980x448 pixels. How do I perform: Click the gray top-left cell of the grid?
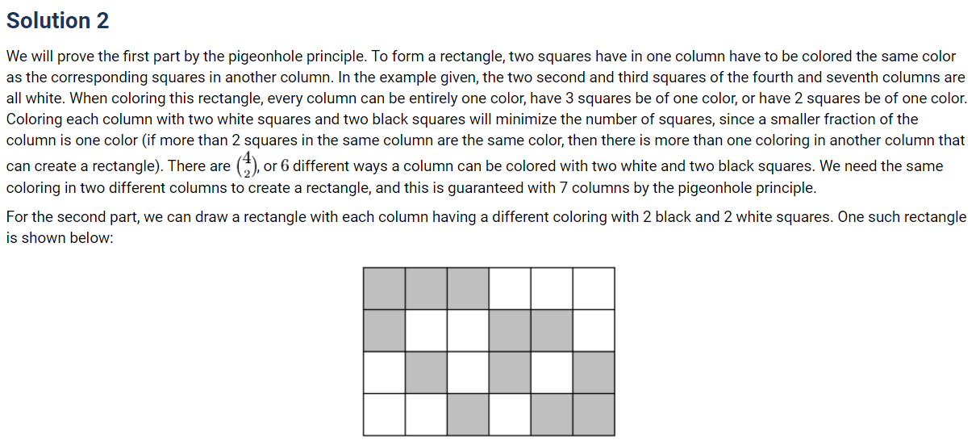384,288
